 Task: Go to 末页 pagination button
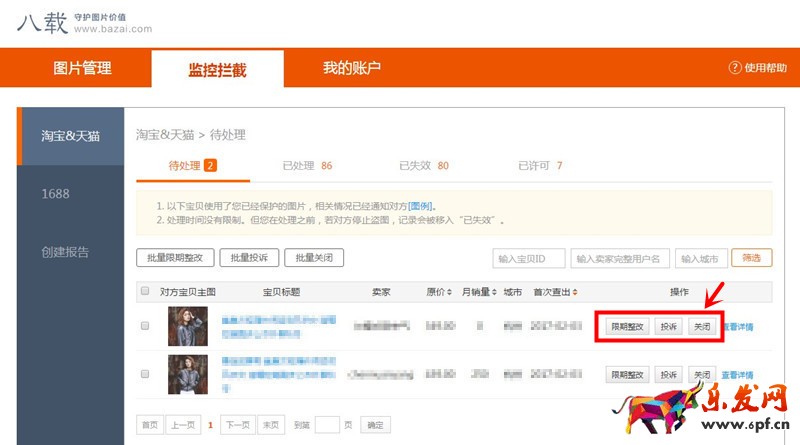click(x=271, y=425)
